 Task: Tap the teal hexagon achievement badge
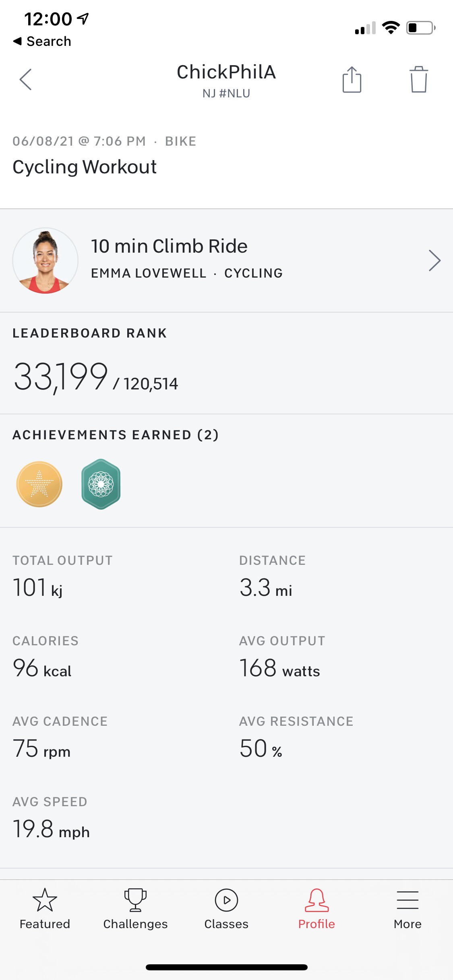[x=101, y=484]
